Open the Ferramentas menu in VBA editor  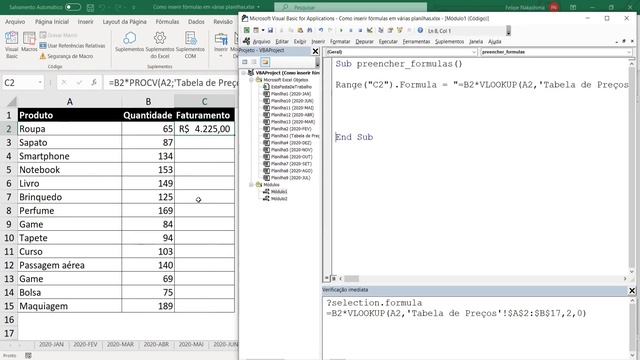point(416,41)
